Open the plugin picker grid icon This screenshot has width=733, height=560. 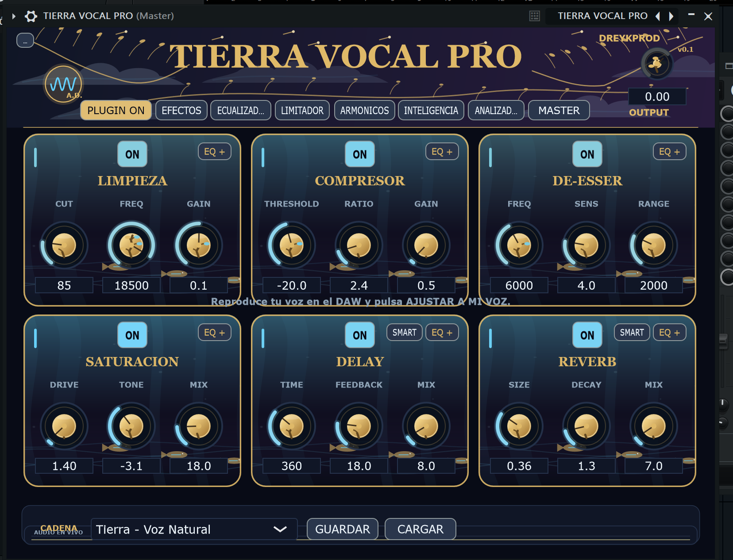point(534,16)
